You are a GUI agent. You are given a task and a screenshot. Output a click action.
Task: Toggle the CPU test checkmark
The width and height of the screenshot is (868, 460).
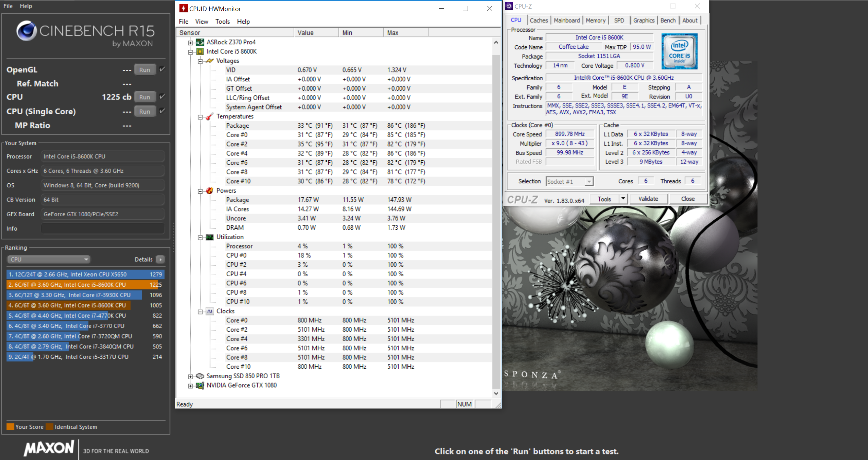tap(162, 97)
